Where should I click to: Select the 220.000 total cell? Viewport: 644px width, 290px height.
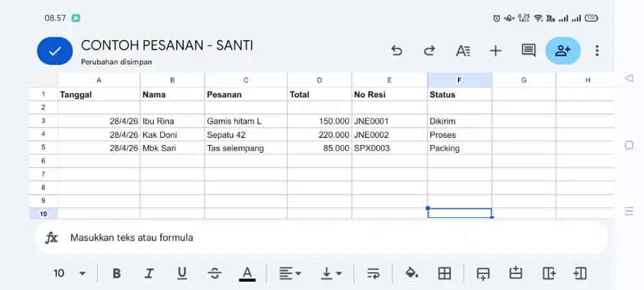coord(319,135)
